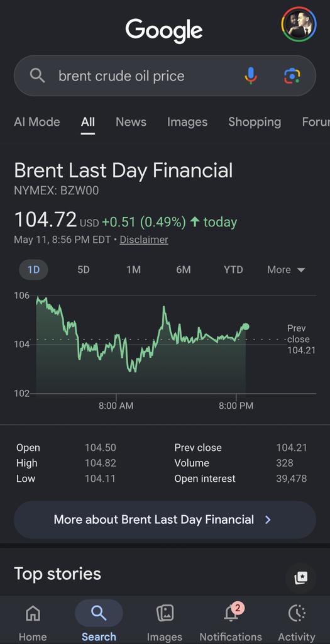
Task: Switch chart range to 5D
Action: click(84, 270)
